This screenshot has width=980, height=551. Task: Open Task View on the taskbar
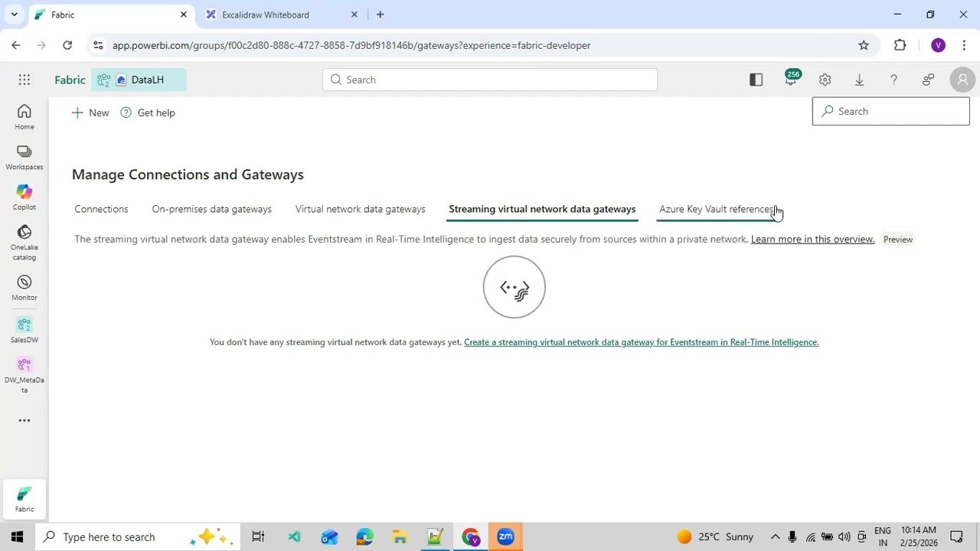258,536
